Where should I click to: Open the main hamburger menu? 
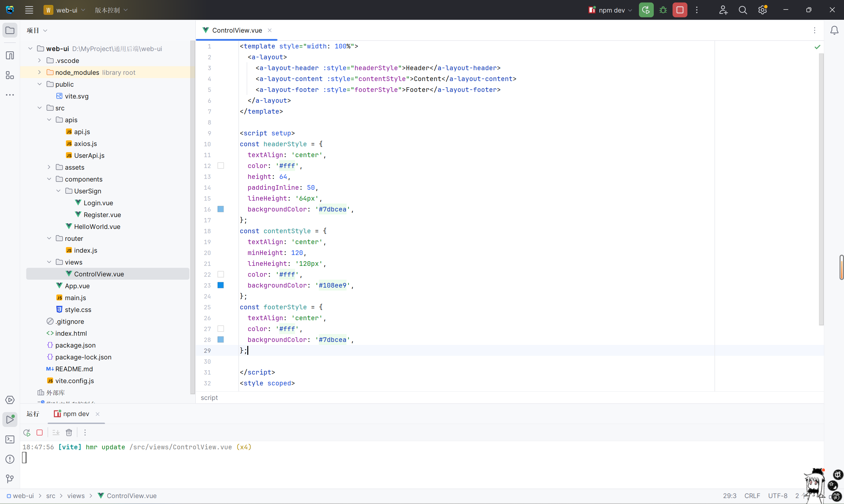(29, 10)
